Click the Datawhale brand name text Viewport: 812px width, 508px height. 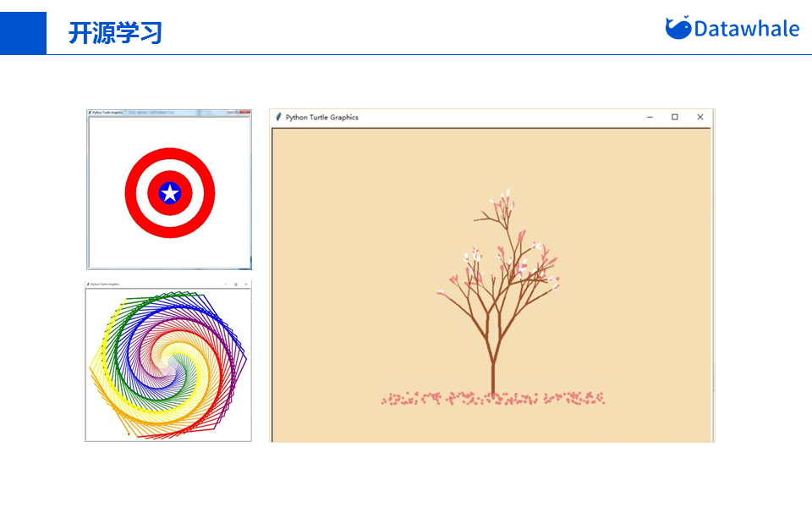(x=746, y=29)
